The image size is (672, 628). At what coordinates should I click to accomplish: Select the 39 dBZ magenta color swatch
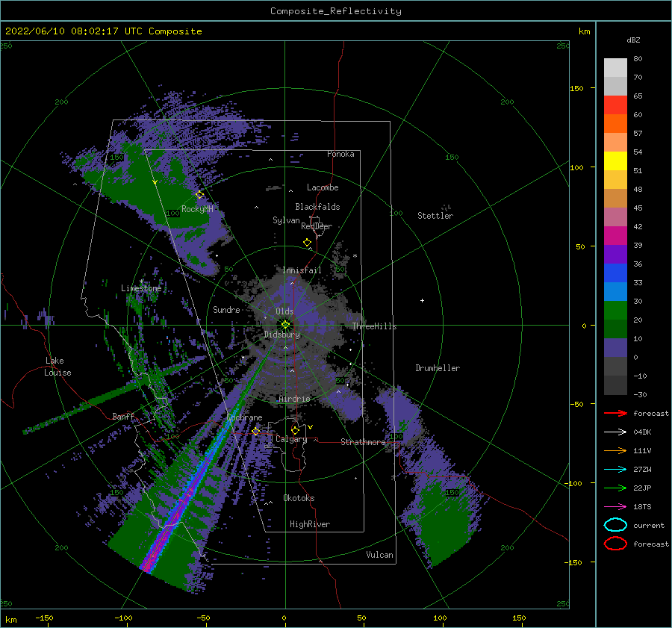pyautogui.click(x=615, y=235)
